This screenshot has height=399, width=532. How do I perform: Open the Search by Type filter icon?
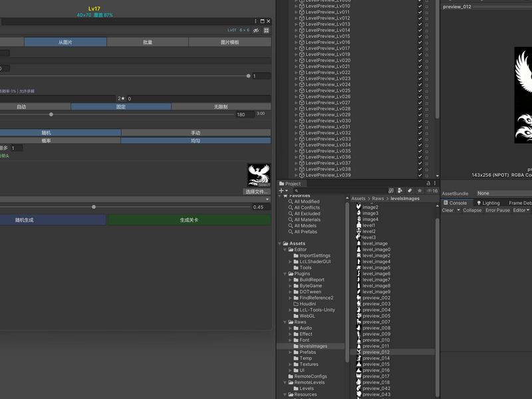(x=400, y=191)
